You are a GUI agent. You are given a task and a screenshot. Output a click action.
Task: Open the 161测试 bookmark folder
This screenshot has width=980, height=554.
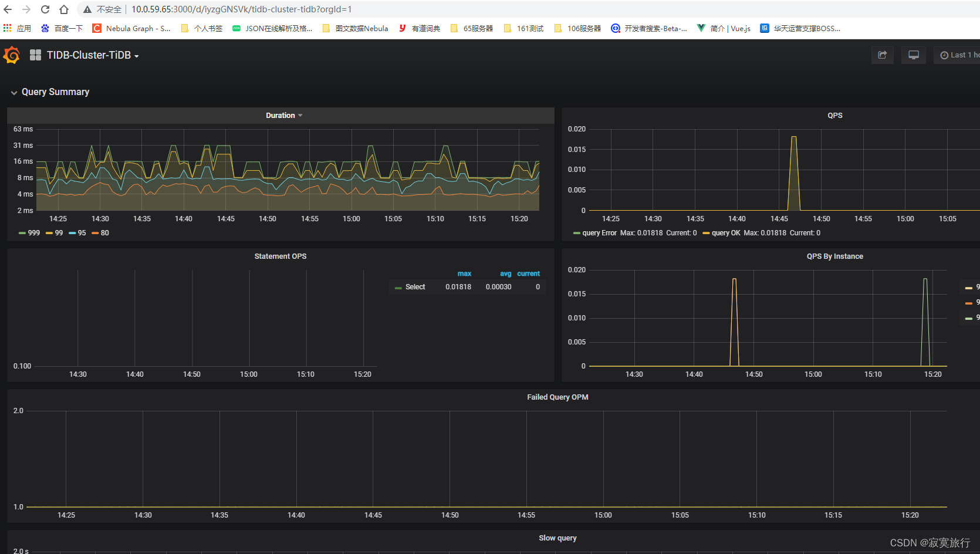[x=523, y=28]
